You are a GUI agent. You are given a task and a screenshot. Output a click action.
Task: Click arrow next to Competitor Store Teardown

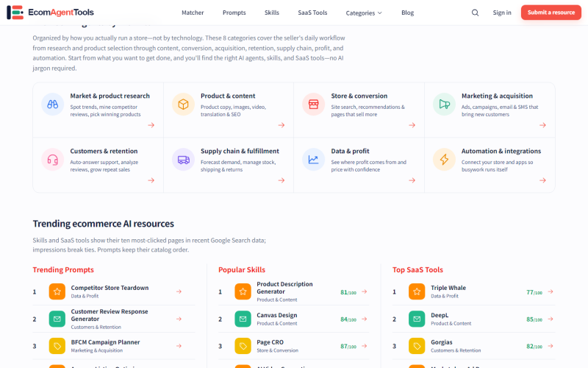click(x=179, y=291)
